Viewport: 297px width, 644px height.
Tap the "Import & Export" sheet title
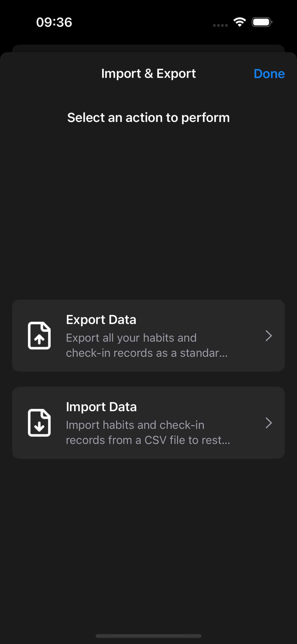tap(148, 74)
